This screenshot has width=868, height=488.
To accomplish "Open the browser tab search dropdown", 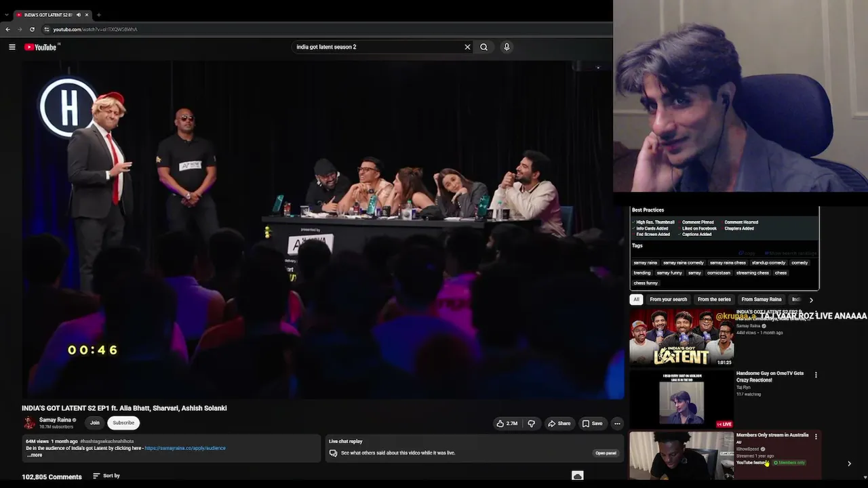I will point(7,14).
